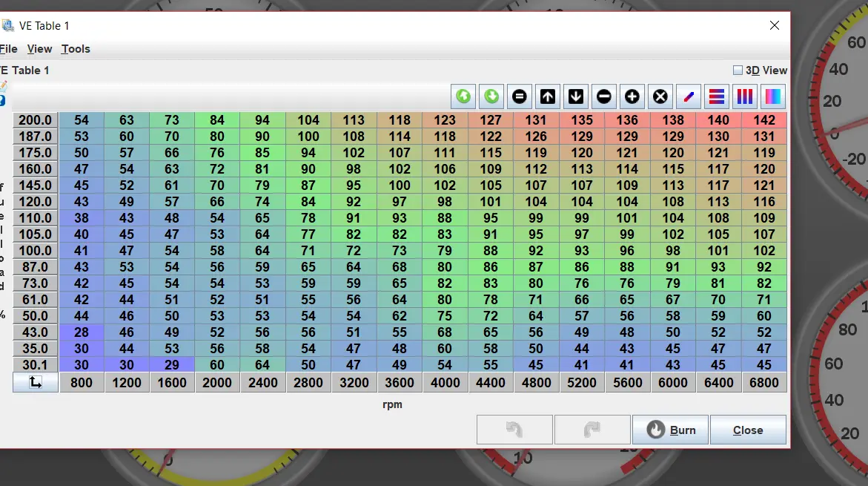The width and height of the screenshot is (868, 486).
Task: Select cell 29 in the 30.1 row
Action: (172, 364)
